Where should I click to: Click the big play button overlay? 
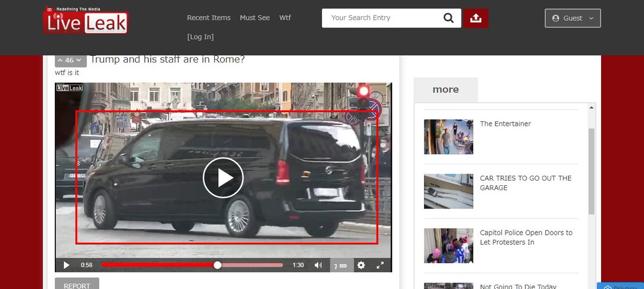(223, 177)
